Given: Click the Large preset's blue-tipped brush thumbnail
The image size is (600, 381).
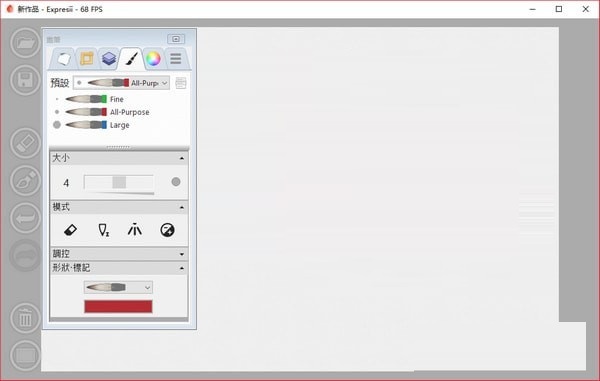Looking at the screenshot, I should pyautogui.click(x=86, y=125).
